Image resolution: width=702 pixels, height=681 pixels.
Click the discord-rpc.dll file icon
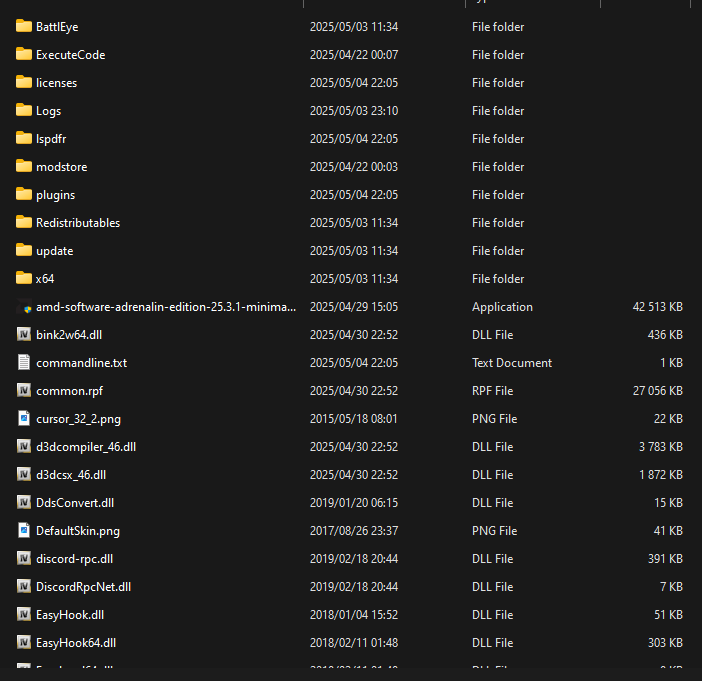click(24, 558)
